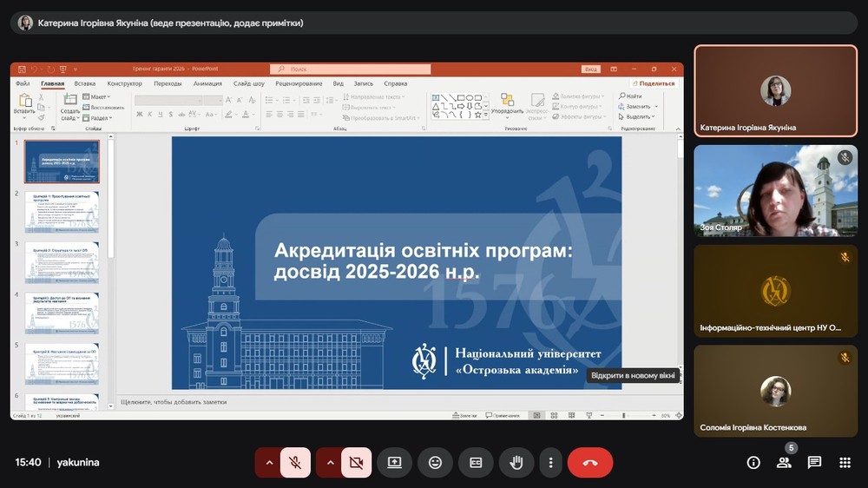Turn on the camera in the call bar
The image size is (868, 488).
[356, 463]
